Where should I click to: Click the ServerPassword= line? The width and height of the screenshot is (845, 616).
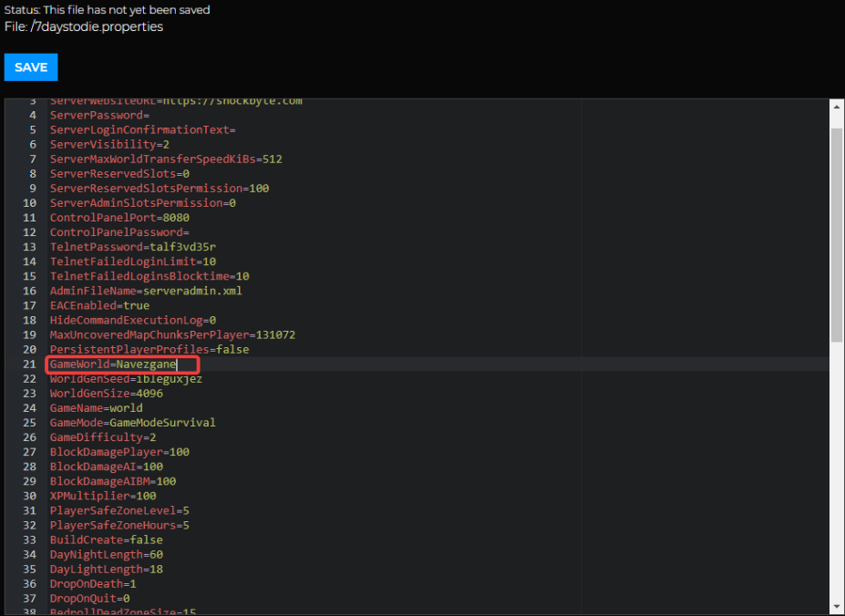(x=99, y=116)
